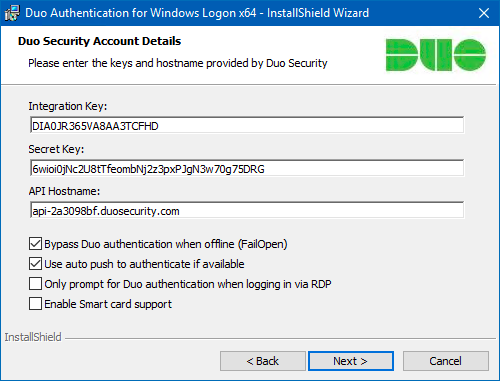Enable Only prompt when logging in via RDP

[35, 284]
